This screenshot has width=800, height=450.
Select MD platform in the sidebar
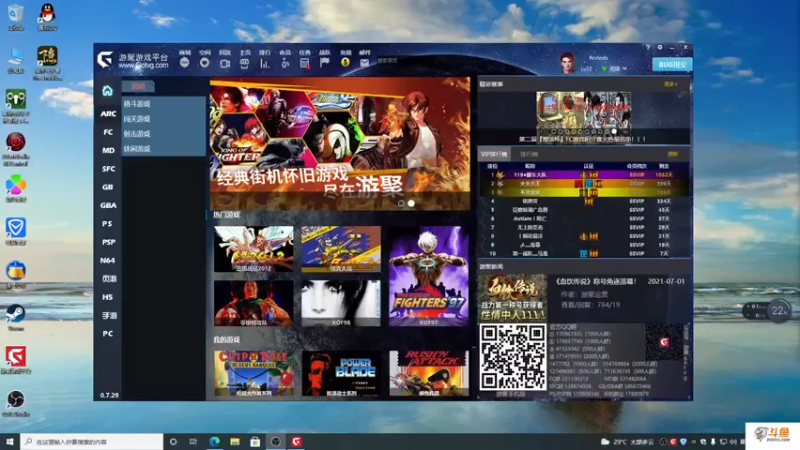(x=108, y=150)
